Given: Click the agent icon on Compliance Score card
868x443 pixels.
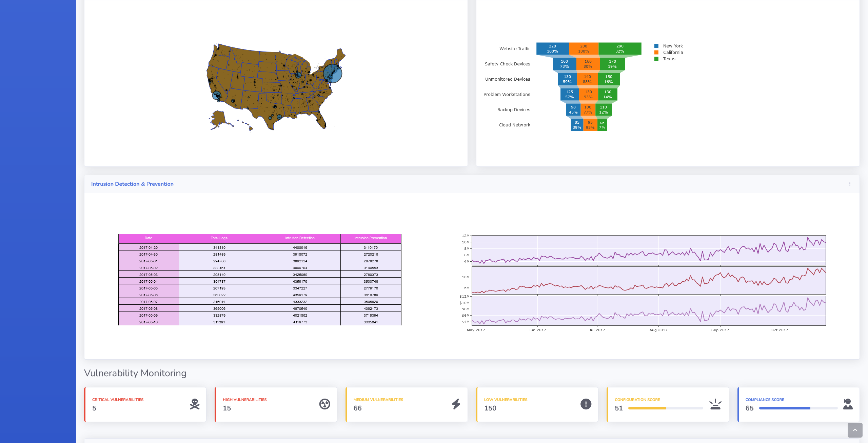Looking at the screenshot, I should 848,404.
